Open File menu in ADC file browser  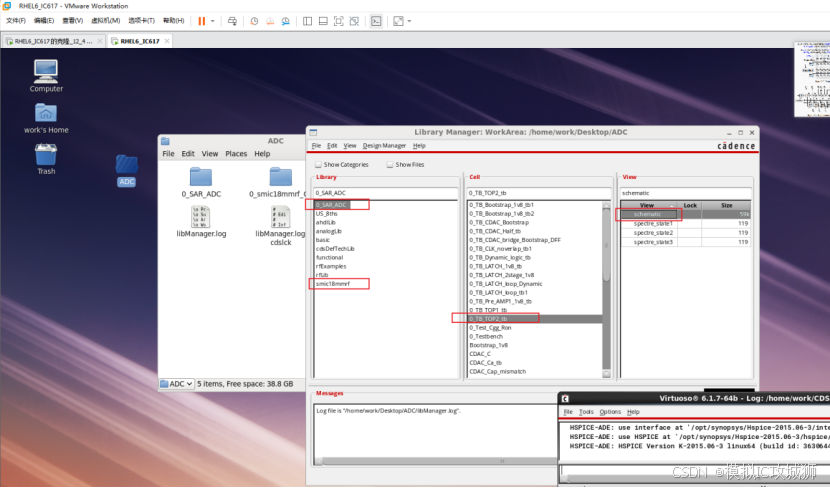coord(168,153)
